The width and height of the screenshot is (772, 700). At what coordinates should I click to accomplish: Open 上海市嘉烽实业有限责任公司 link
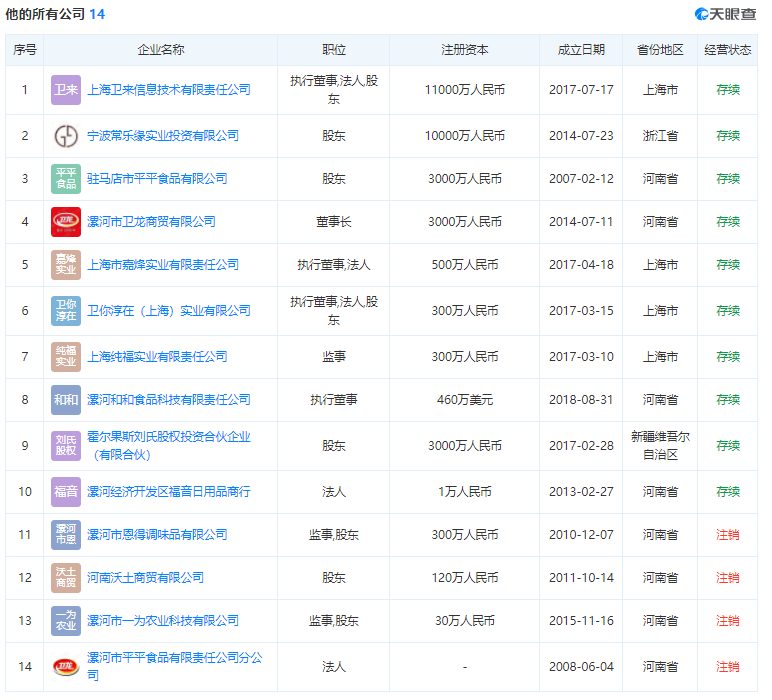pyautogui.click(x=163, y=265)
